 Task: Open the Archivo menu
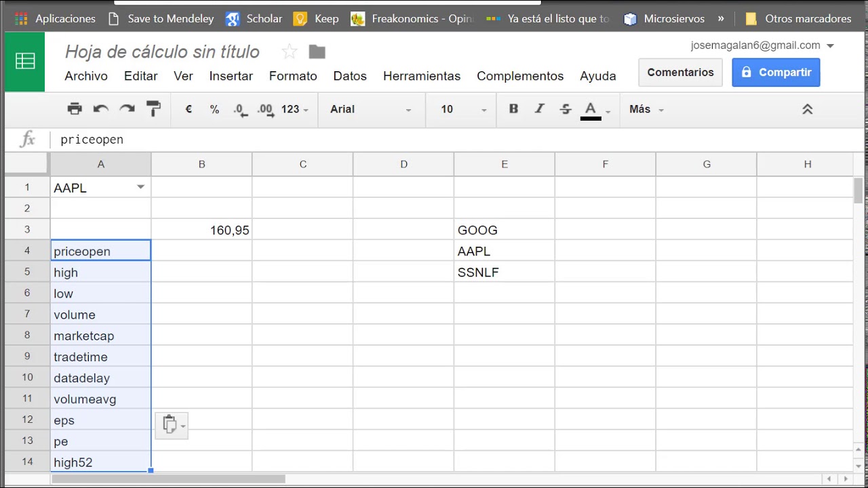point(86,76)
